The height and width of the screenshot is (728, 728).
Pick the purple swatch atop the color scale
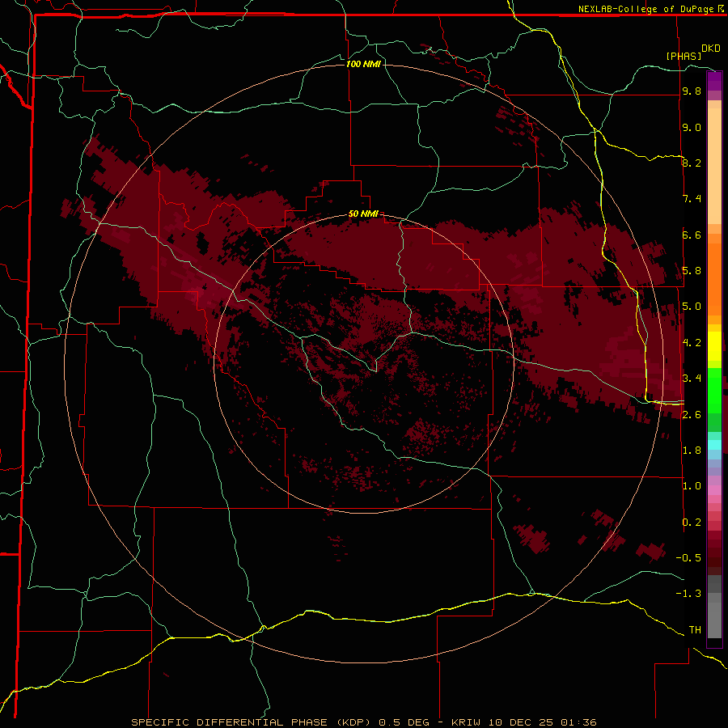[714, 81]
